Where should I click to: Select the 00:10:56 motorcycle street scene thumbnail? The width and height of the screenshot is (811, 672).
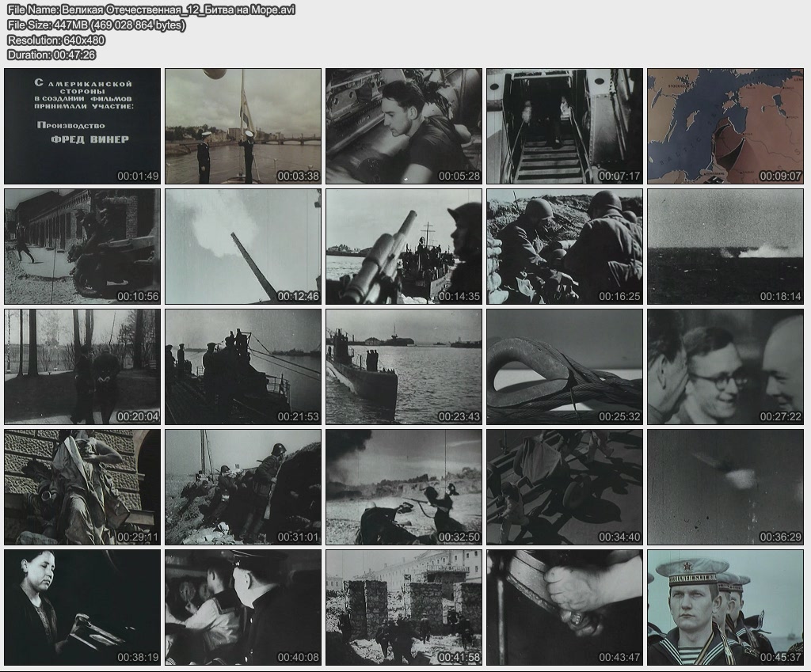(x=82, y=246)
